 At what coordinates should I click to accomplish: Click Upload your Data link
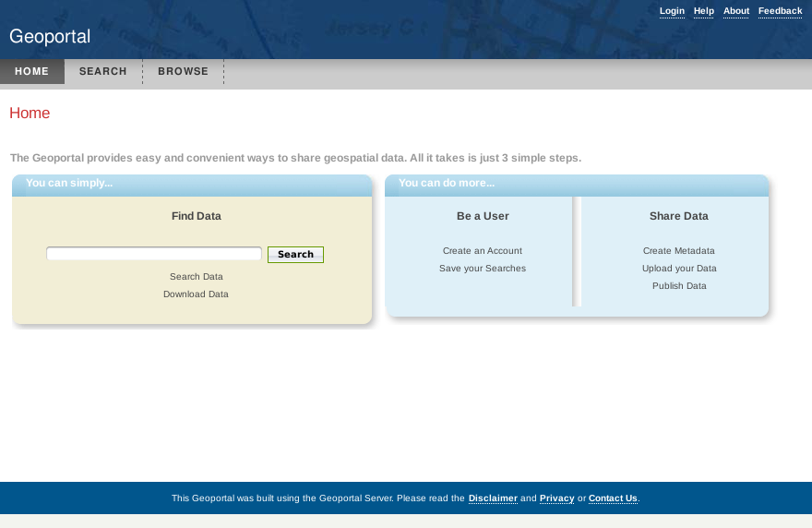coord(679,269)
